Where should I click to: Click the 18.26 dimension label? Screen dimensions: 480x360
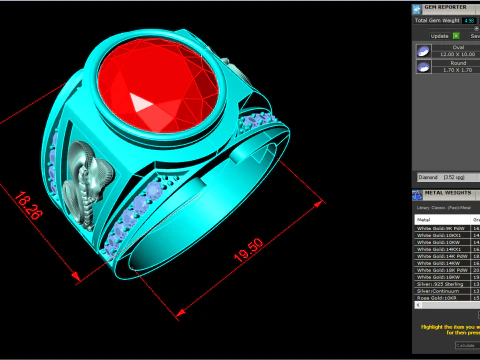pyautogui.click(x=29, y=205)
